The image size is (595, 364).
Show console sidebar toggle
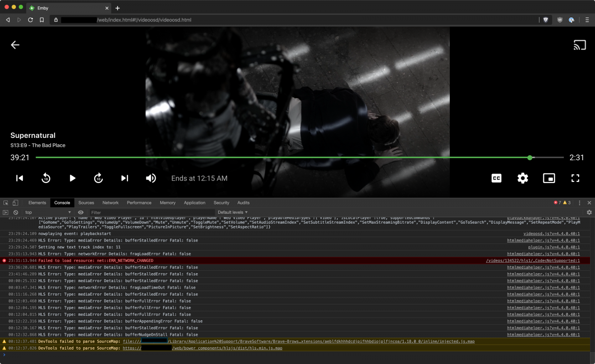coord(6,212)
